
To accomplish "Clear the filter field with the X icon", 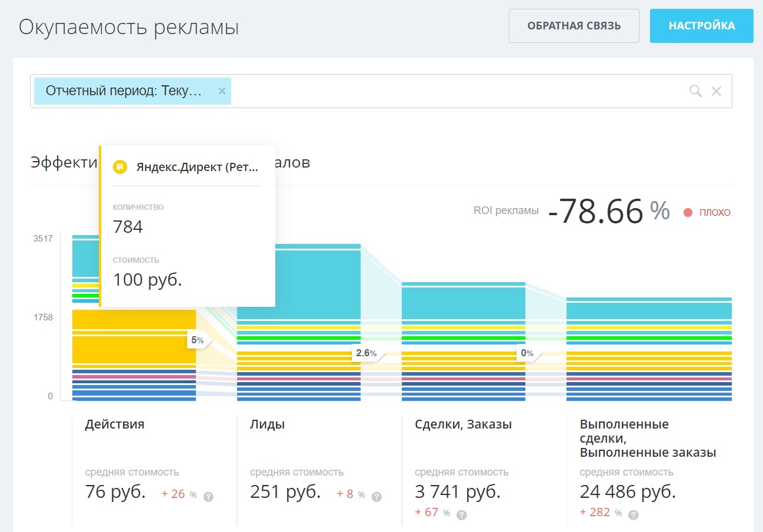I will pyautogui.click(x=717, y=91).
